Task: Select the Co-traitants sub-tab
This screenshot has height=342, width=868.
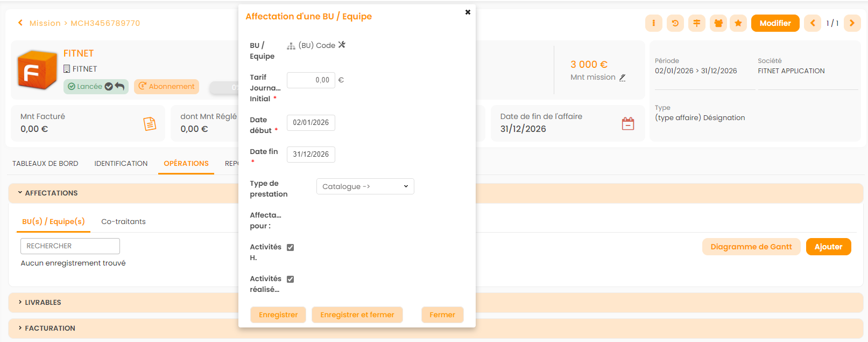Action: click(x=123, y=221)
